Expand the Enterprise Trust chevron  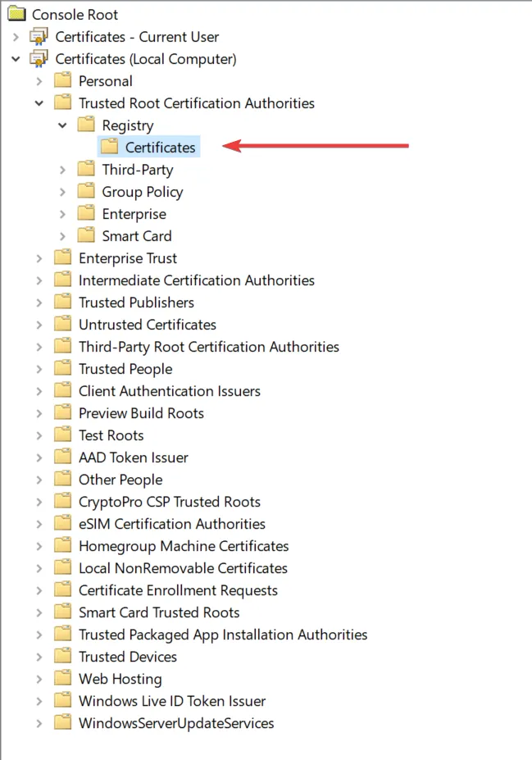39,258
